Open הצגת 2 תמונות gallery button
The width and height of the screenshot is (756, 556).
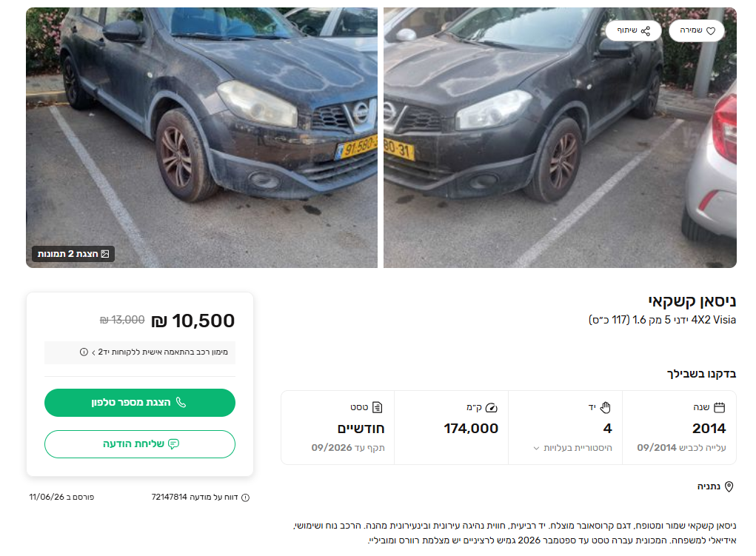tap(73, 254)
